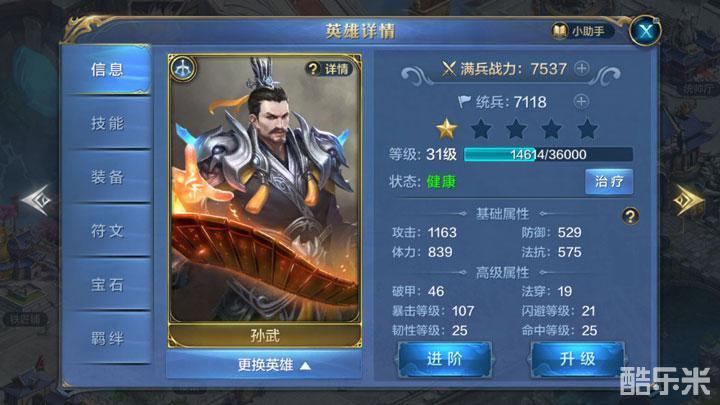Go to previous hero with left arrow
The height and width of the screenshot is (405, 720).
tap(38, 200)
